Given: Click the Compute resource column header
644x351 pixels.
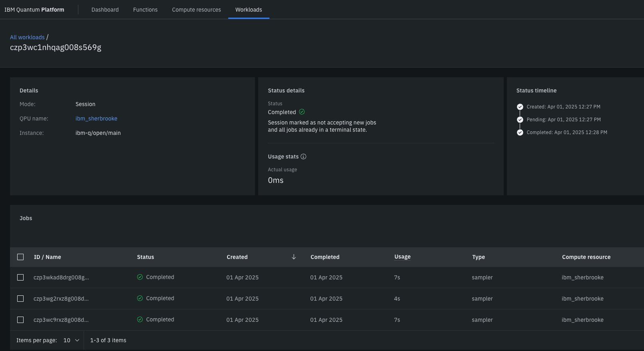Looking at the screenshot, I should tap(586, 257).
